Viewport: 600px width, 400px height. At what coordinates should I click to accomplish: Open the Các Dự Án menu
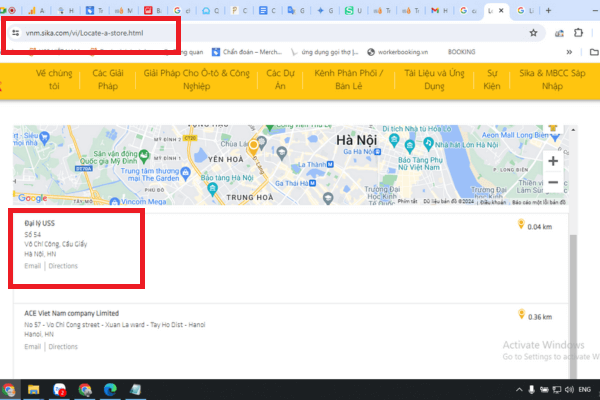coord(280,80)
